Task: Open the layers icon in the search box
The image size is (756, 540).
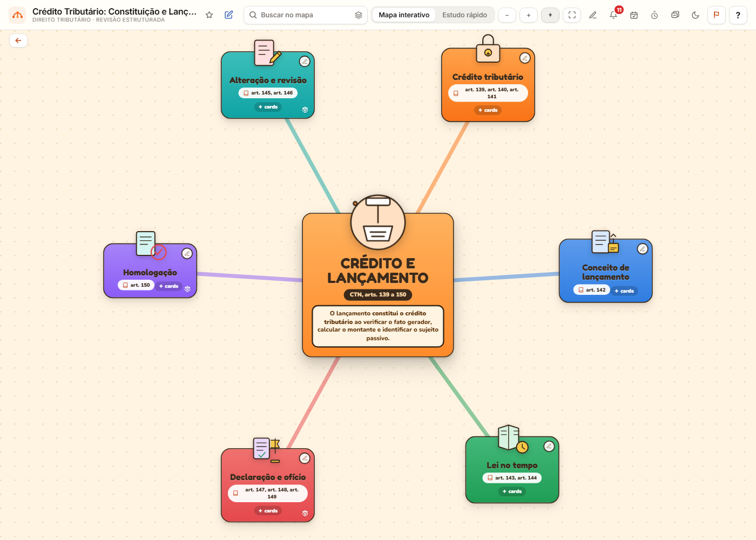Action: click(359, 15)
